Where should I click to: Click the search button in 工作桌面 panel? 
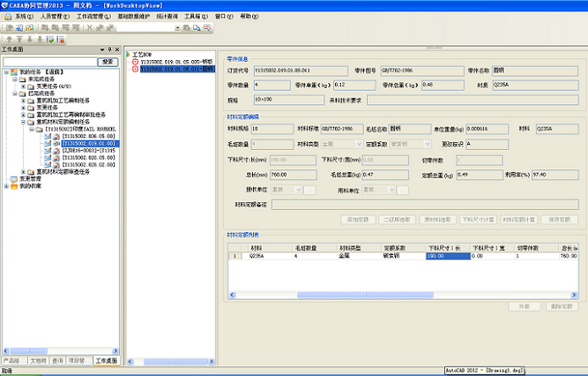(x=107, y=62)
